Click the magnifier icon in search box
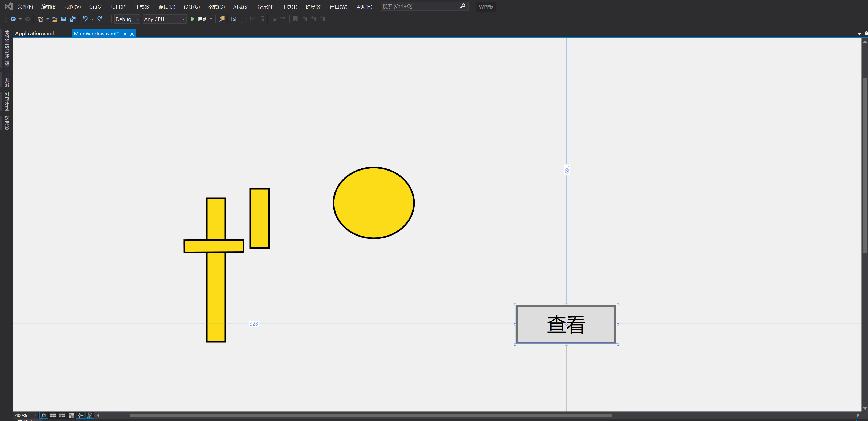This screenshot has height=421, width=868. tap(463, 6)
